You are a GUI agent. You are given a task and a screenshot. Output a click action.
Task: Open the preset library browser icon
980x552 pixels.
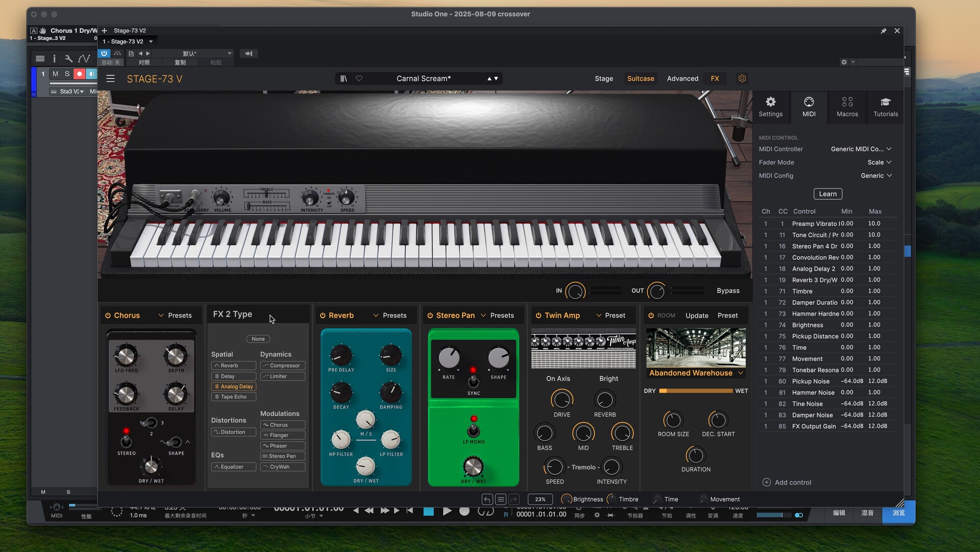pyautogui.click(x=344, y=79)
